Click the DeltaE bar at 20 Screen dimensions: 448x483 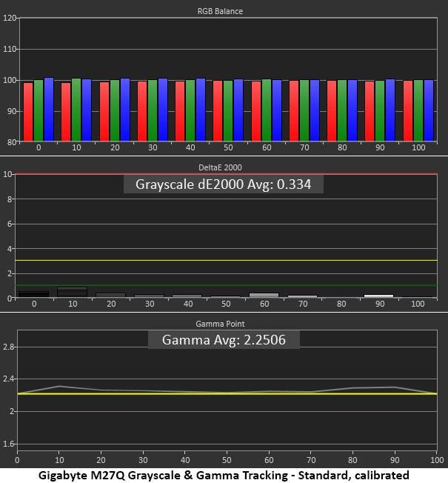111,295
